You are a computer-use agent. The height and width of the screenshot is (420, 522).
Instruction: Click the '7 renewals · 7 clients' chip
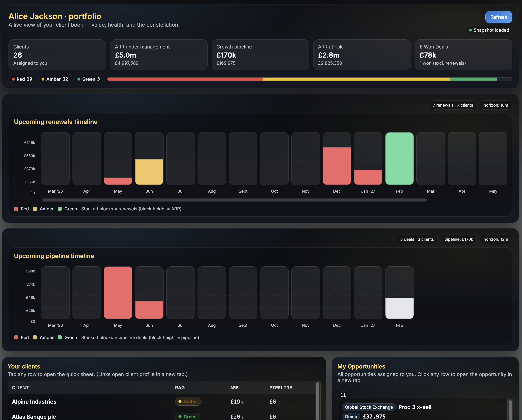coord(453,105)
